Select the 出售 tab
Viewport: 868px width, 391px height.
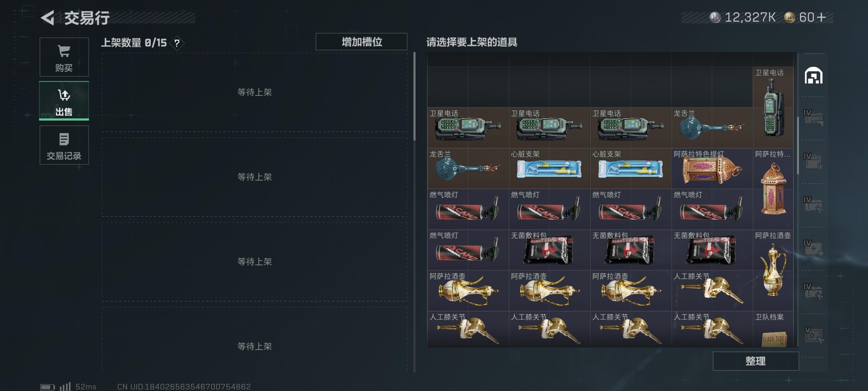point(64,101)
